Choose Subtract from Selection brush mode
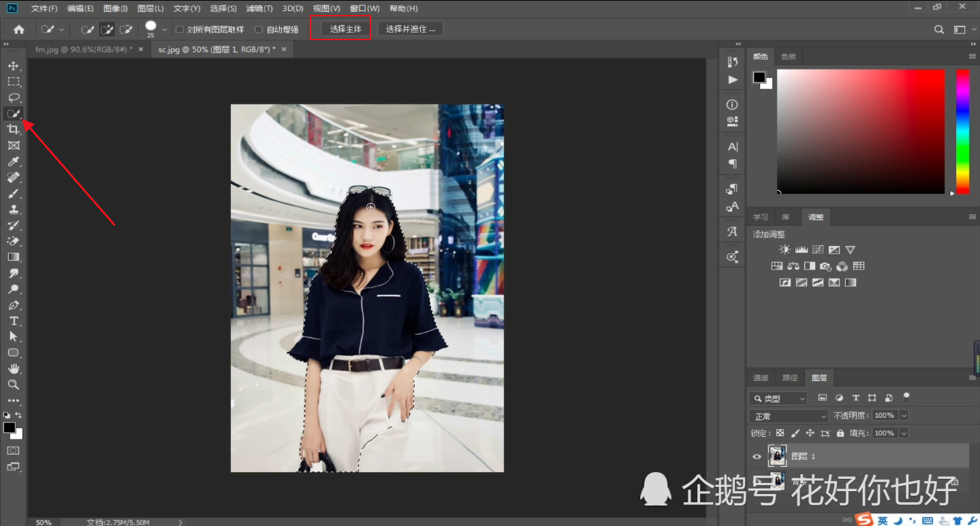Image resolution: width=980 pixels, height=526 pixels. pos(126,29)
